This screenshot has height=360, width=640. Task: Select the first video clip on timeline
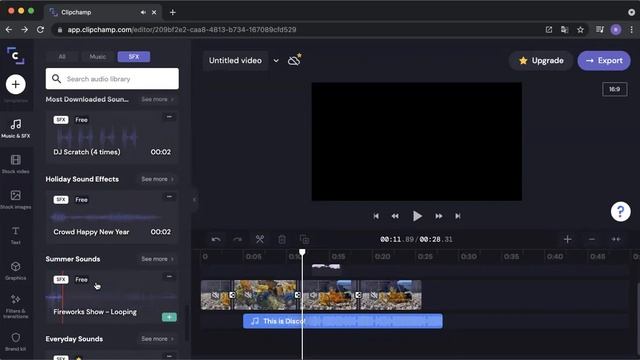pos(216,295)
